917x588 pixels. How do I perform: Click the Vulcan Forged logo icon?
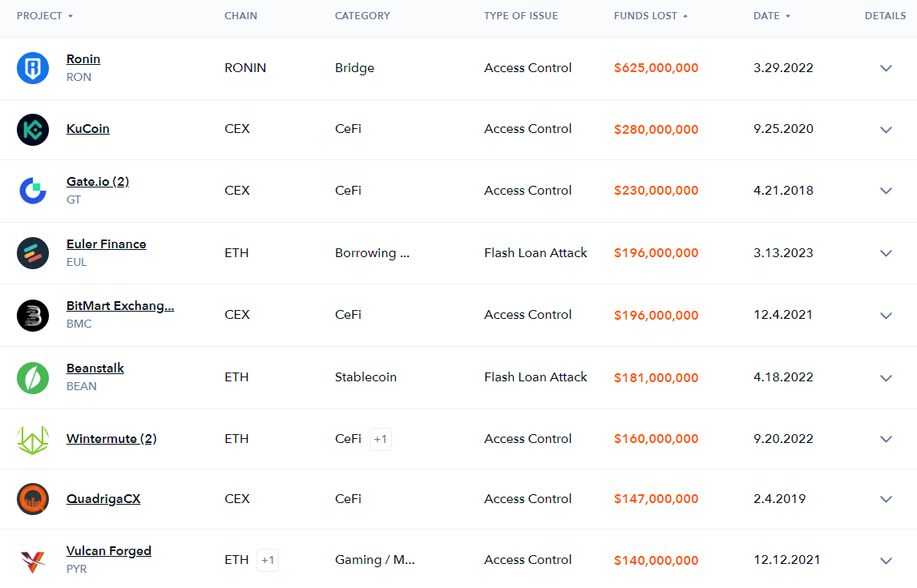[x=33, y=561]
